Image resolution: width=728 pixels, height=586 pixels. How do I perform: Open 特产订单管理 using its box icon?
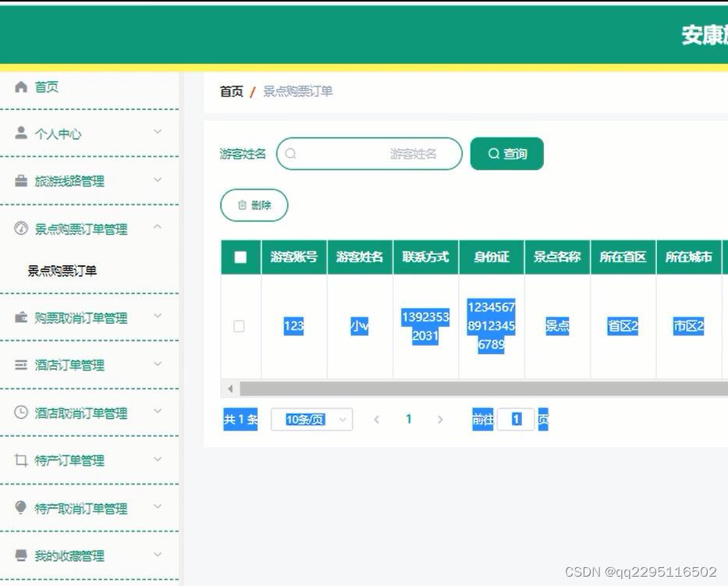[21, 460]
